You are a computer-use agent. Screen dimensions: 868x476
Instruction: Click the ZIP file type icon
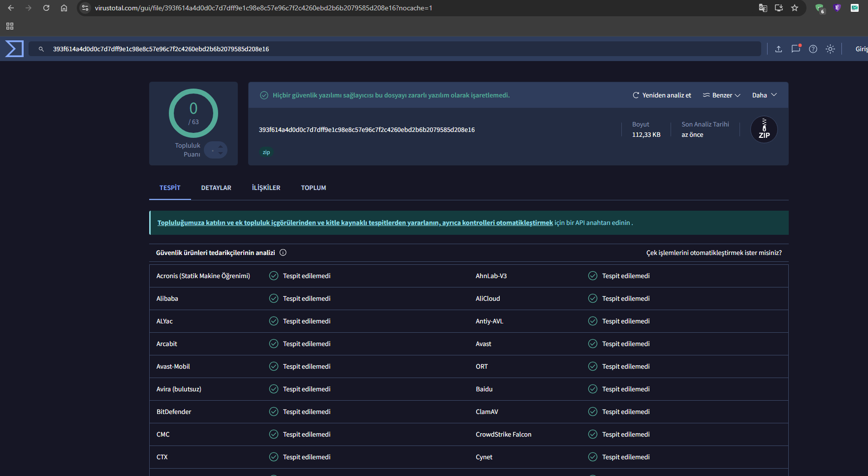pyautogui.click(x=764, y=129)
